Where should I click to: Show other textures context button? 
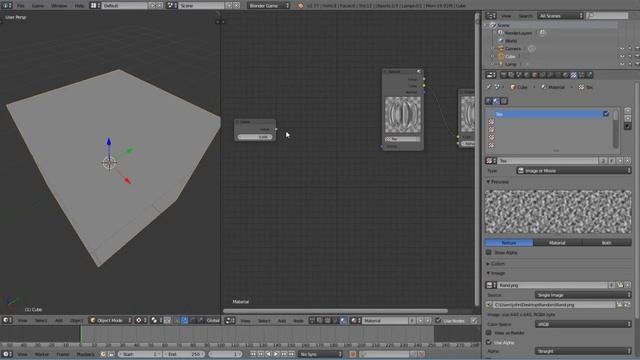[x=504, y=101]
